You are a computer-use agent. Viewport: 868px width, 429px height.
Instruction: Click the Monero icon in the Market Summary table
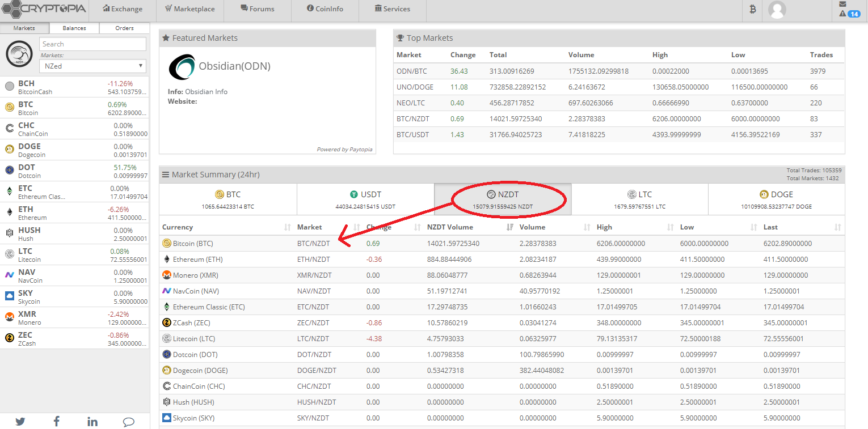pyautogui.click(x=167, y=275)
